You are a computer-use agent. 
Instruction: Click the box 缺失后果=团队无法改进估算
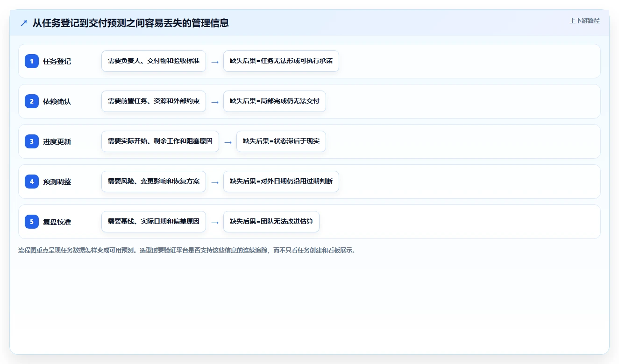[271, 222]
